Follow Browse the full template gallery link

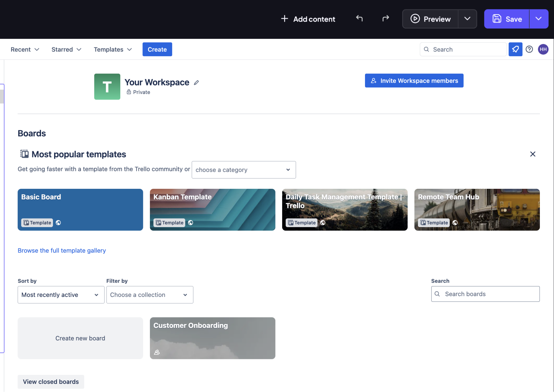click(x=62, y=250)
